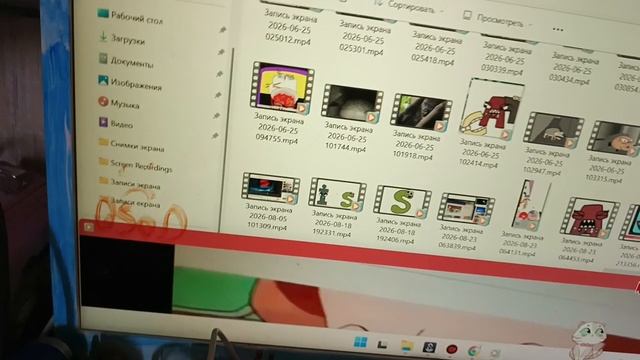The height and width of the screenshot is (360, 640).
Task: Open the Снимки экрана folder
Action: [x=131, y=145]
